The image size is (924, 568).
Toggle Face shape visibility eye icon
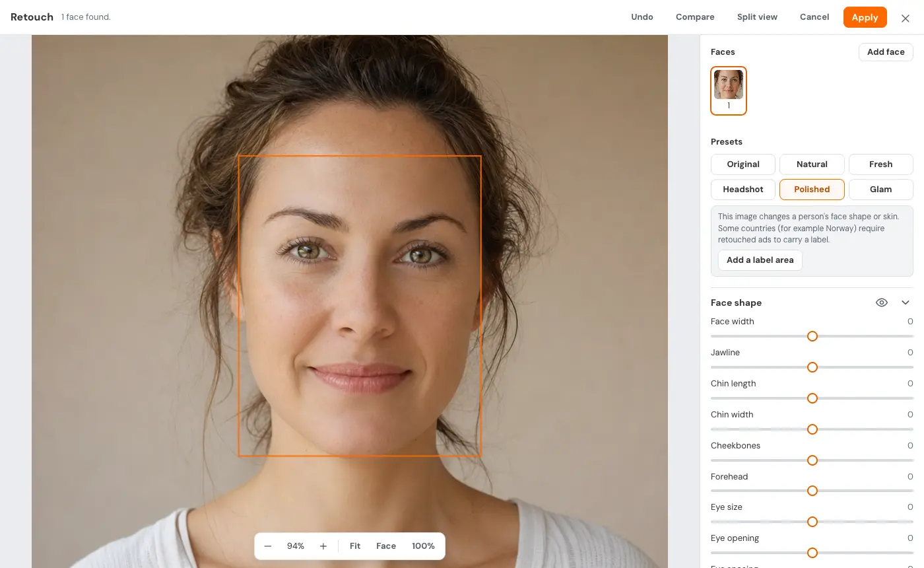(x=882, y=302)
